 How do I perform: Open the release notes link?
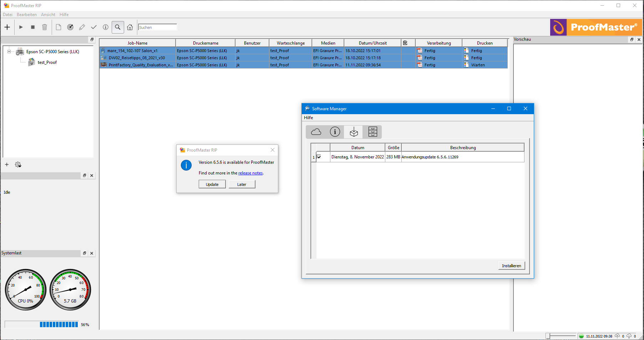click(x=250, y=173)
